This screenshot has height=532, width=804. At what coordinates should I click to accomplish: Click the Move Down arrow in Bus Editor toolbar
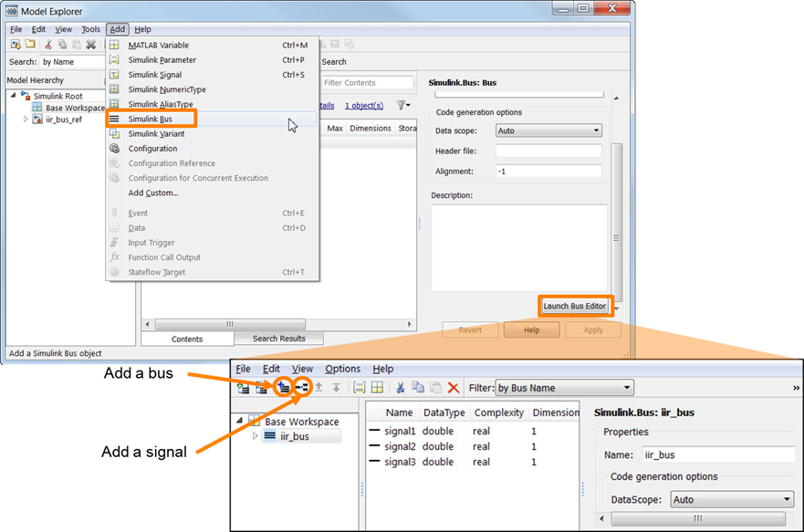337,388
